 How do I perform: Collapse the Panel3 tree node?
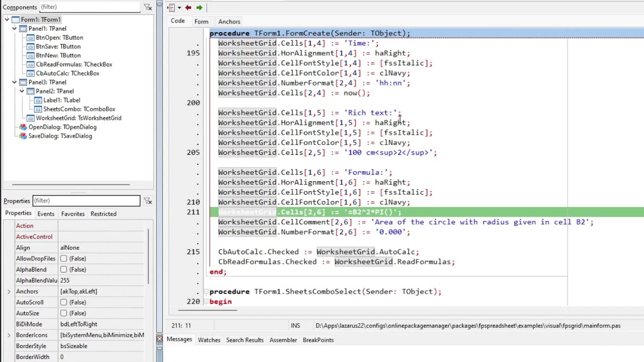15,82
